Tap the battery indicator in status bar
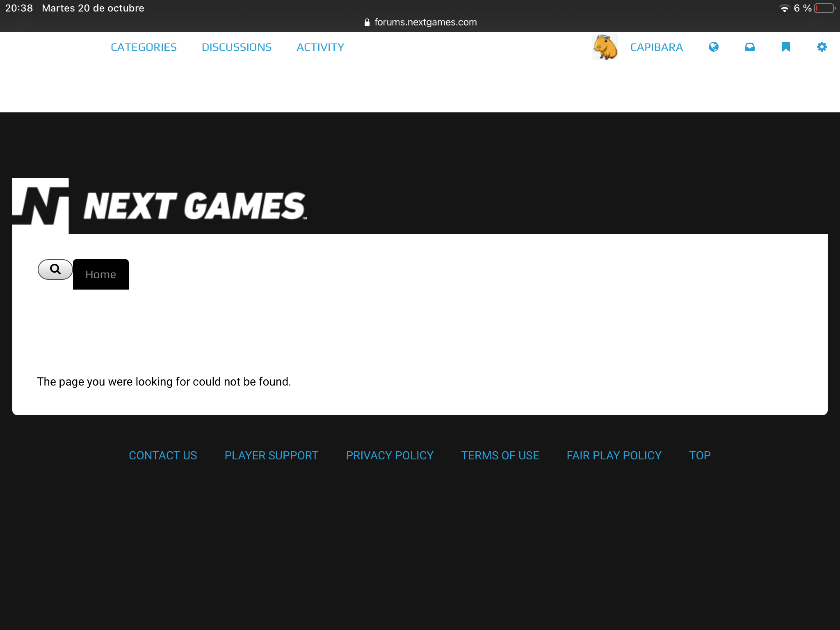This screenshot has height=630, width=840. click(825, 8)
